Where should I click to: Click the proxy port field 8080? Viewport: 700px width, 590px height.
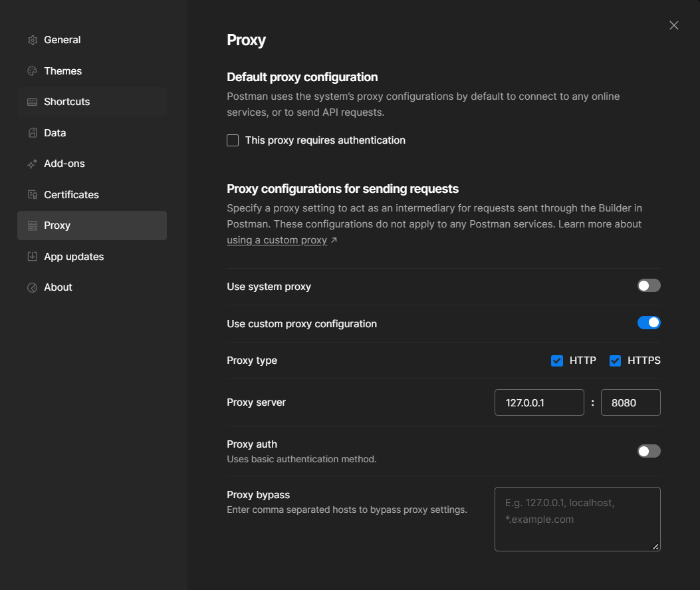[630, 402]
